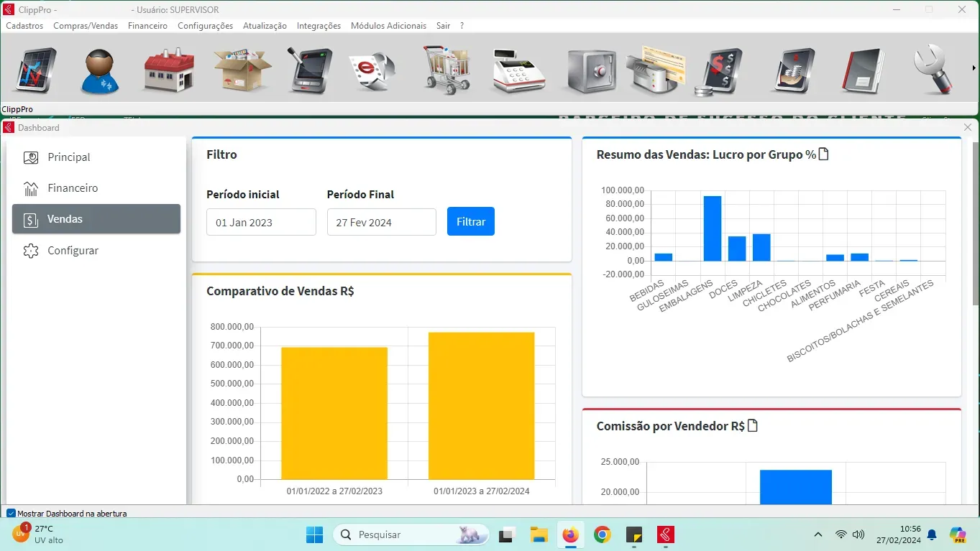The height and width of the screenshot is (551, 980).
Task: Expand toolbar with right overflow arrow
Action: coord(974,68)
